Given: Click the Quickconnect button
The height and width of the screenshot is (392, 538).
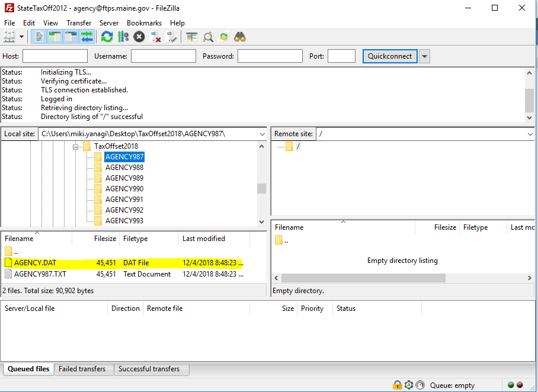Looking at the screenshot, I should click(x=390, y=56).
